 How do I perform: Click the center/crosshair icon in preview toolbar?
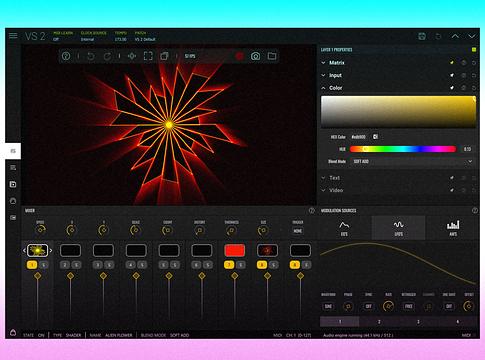[132, 56]
